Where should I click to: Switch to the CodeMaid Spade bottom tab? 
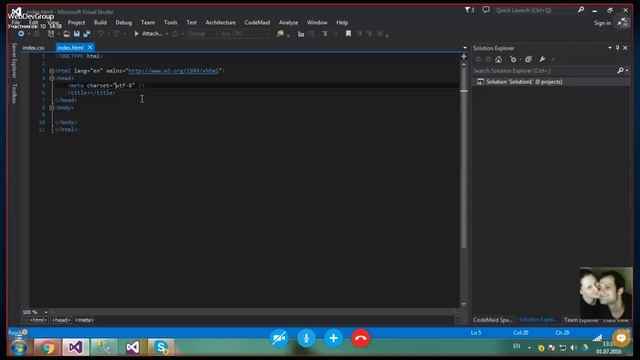tap(493, 320)
